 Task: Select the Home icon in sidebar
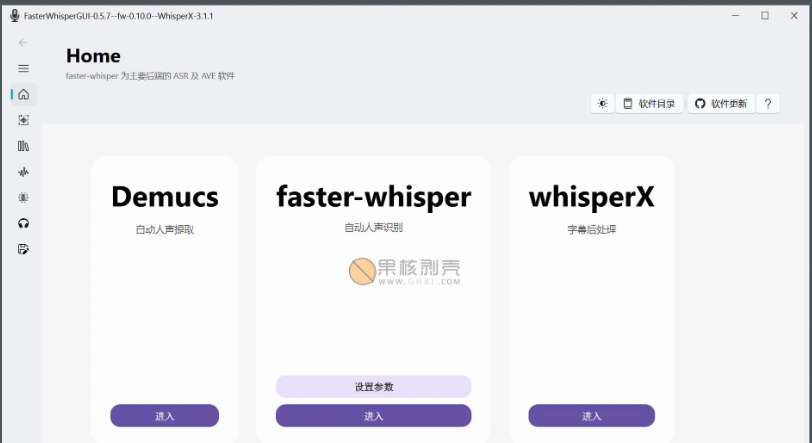pyautogui.click(x=23, y=94)
